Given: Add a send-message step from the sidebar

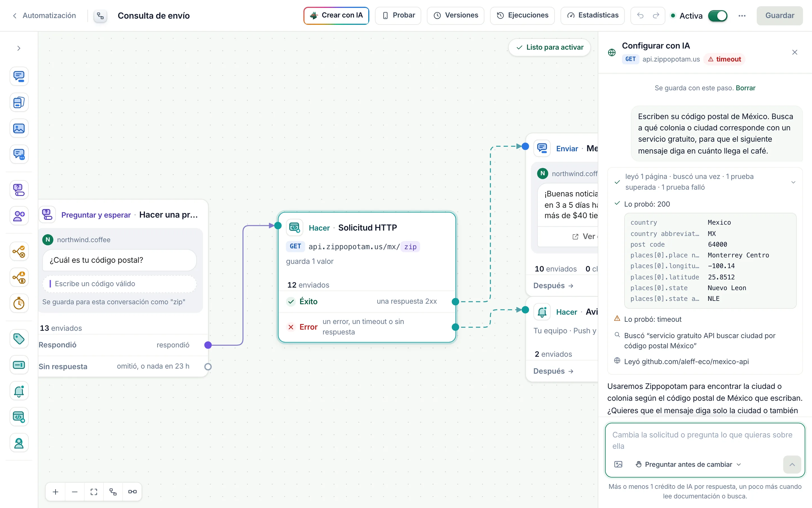Looking at the screenshot, I should coord(19,76).
